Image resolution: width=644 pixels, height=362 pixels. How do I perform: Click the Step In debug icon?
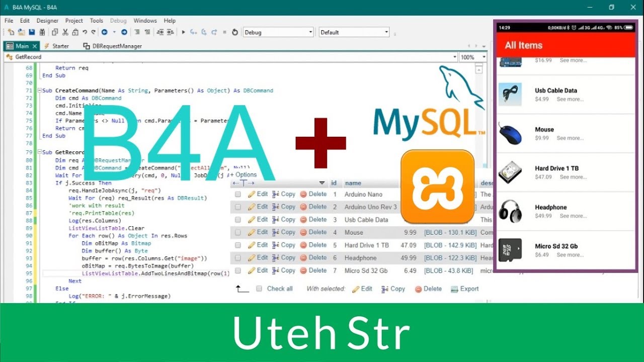[x=194, y=32]
